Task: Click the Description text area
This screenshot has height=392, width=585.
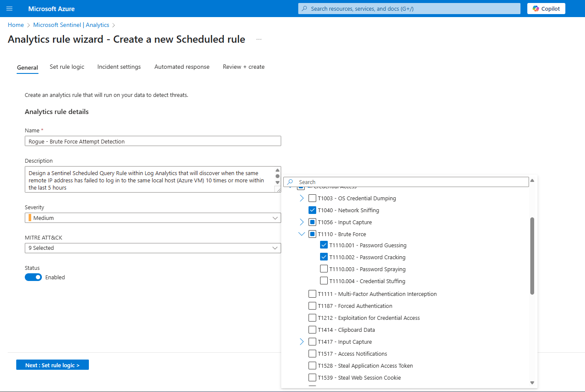Action: pos(150,179)
